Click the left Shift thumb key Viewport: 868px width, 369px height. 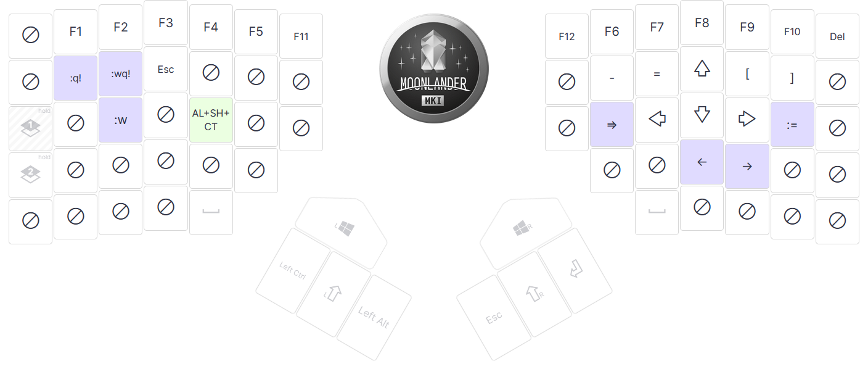[333, 293]
